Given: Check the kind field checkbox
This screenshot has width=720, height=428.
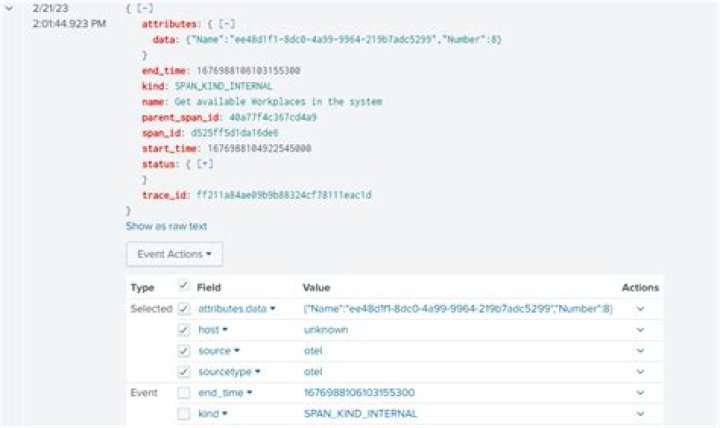Looking at the screenshot, I should 184,414.
